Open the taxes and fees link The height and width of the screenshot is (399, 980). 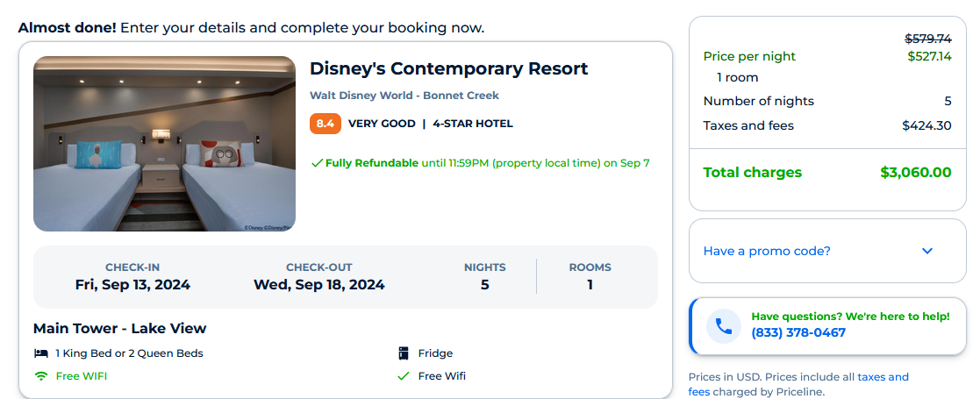(883, 377)
